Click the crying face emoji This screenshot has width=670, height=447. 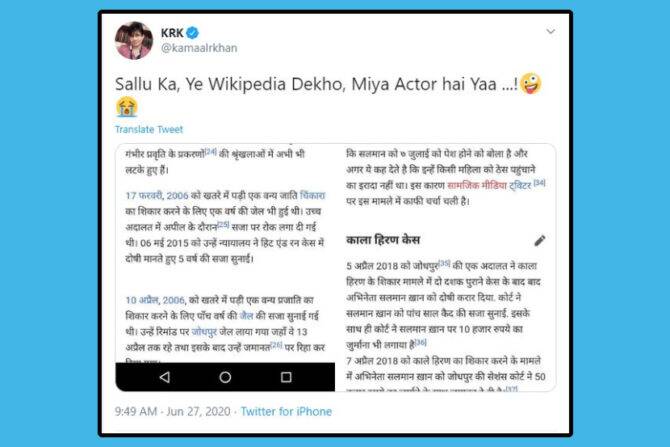click(x=126, y=107)
